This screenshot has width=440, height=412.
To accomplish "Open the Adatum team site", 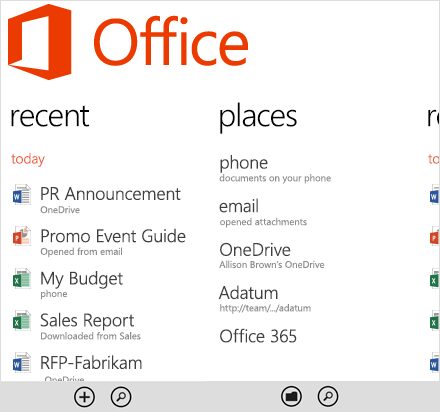I will pos(265,299).
